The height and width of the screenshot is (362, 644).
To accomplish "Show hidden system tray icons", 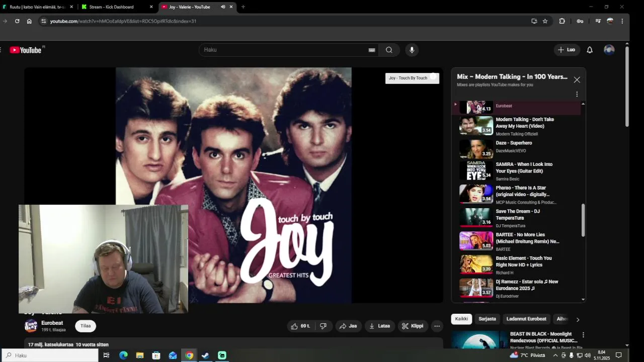I will 555,355.
